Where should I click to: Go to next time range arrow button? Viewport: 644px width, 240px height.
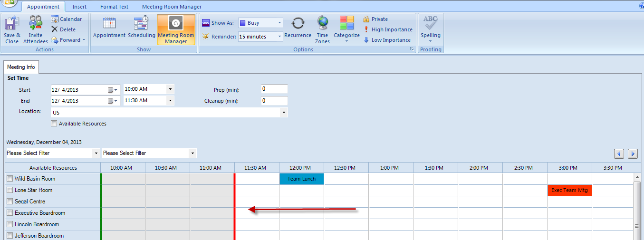(633, 154)
